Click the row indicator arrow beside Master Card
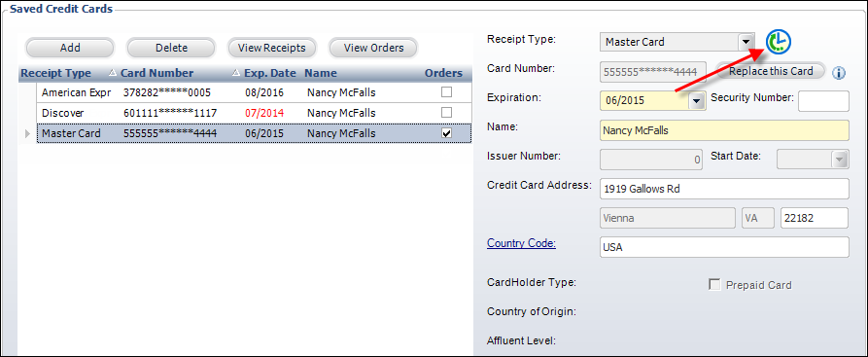Viewport: 868px width, 357px height. [x=26, y=133]
